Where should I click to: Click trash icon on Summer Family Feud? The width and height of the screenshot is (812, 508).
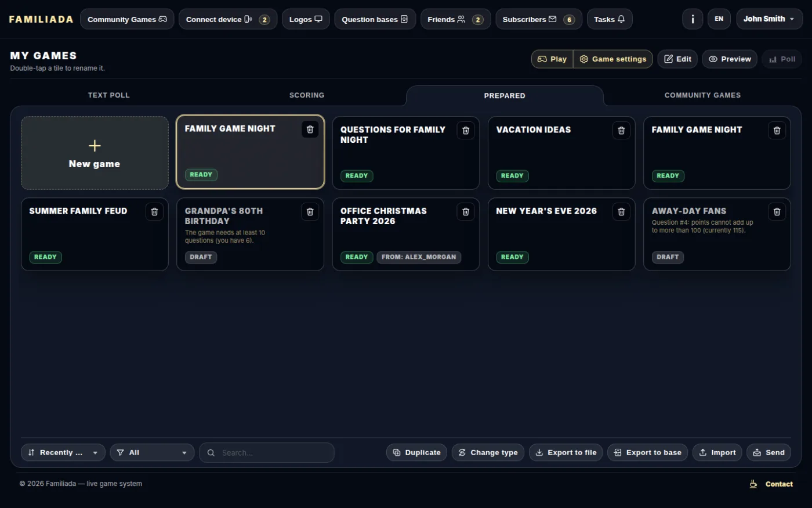point(154,212)
